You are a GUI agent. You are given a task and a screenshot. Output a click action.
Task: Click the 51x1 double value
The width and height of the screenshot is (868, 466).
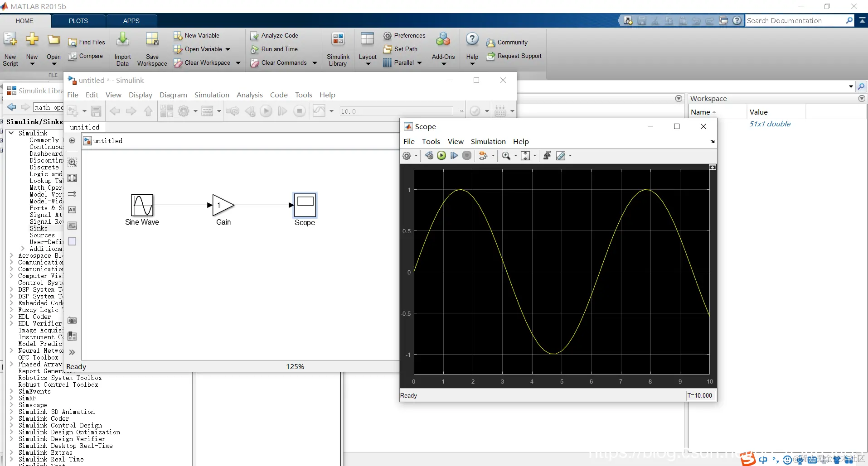pyautogui.click(x=770, y=124)
